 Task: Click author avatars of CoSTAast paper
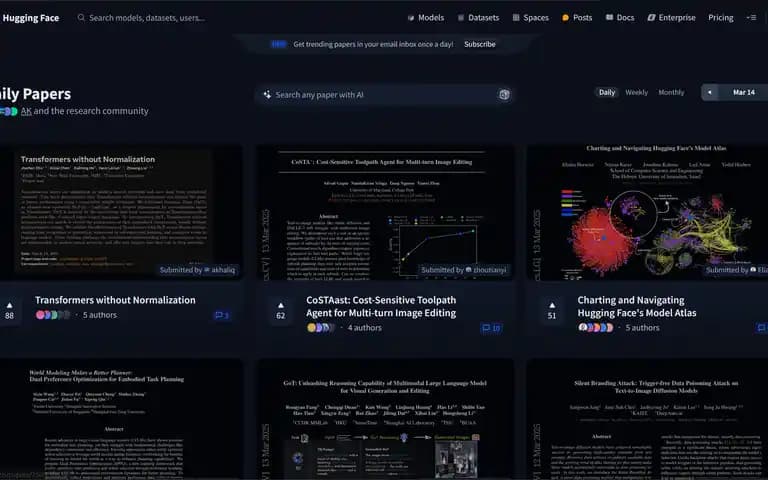point(321,328)
